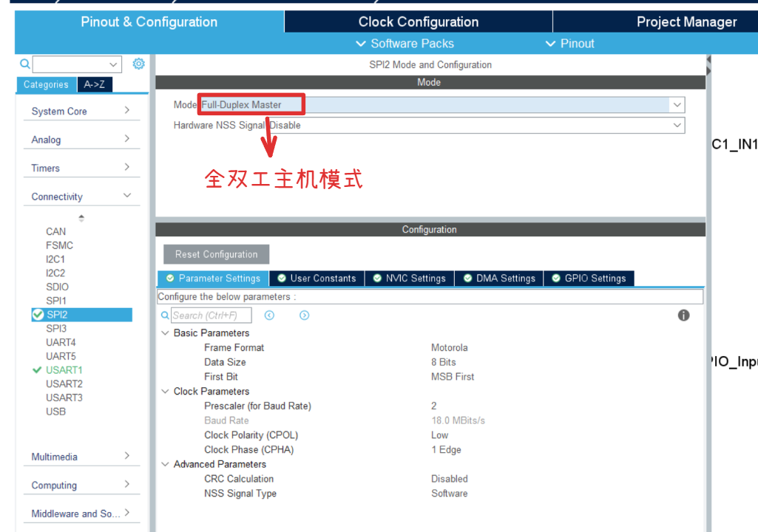This screenshot has width=758, height=532.
Task: Open the category search dropdown box
Action: [77, 64]
